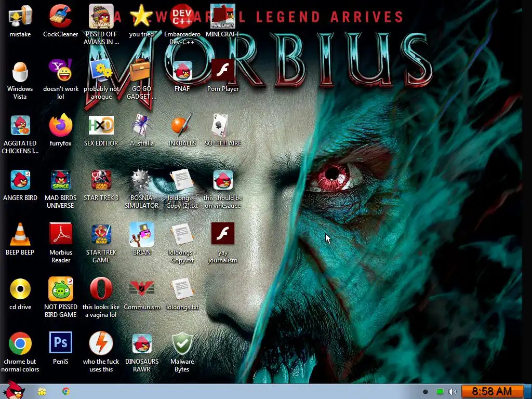Open the volume speaker tray icon
The width and height of the screenshot is (532, 399).
click(x=453, y=392)
